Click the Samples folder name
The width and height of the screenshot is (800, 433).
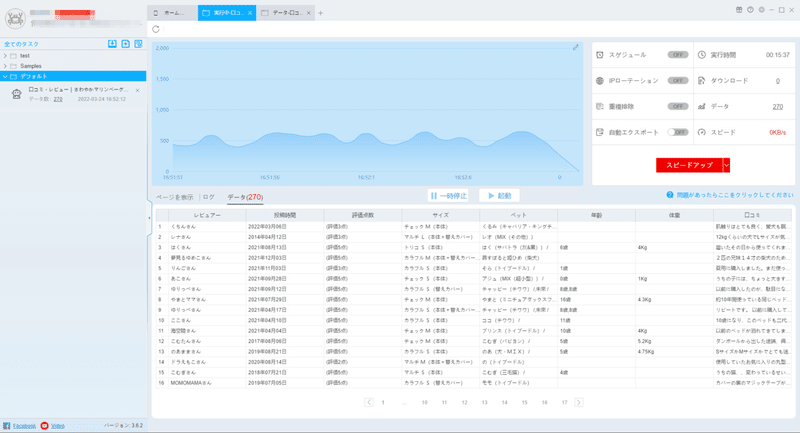pyautogui.click(x=31, y=66)
